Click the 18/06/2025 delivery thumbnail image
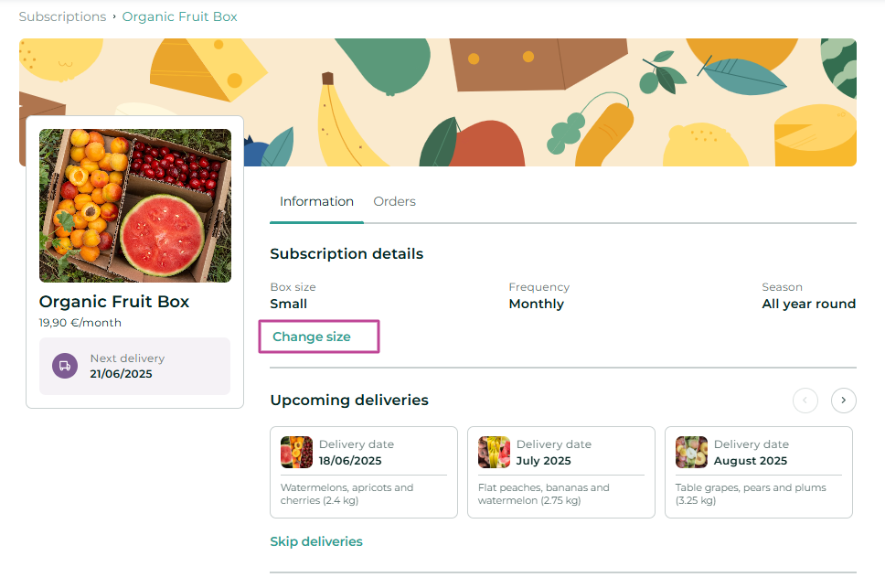This screenshot has height=588, width=885. (296, 452)
